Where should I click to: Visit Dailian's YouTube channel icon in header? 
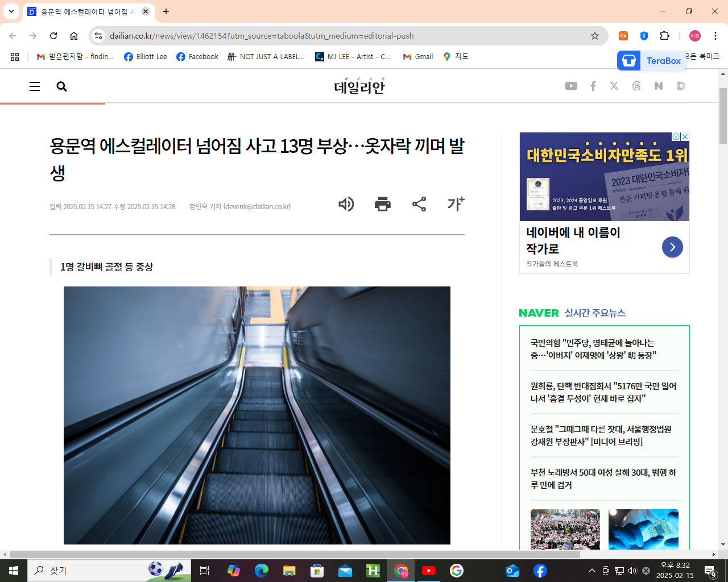pyautogui.click(x=571, y=86)
